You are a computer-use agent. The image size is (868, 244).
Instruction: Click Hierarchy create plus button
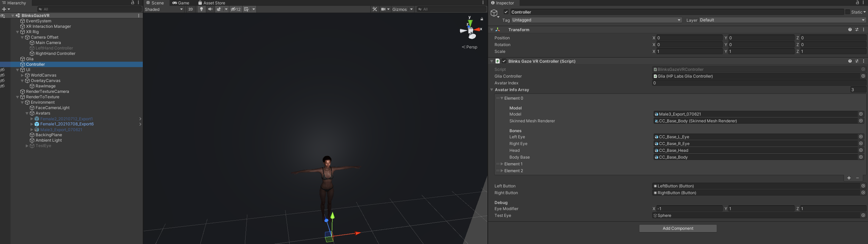pos(4,9)
